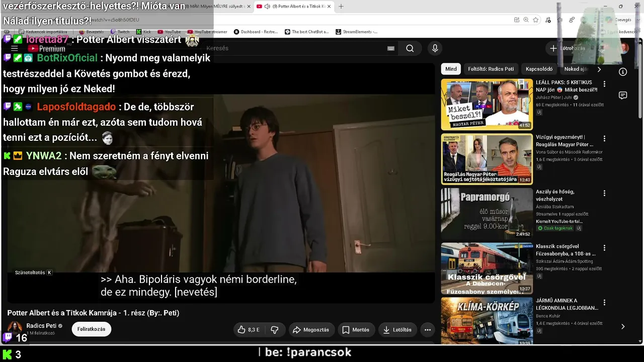644x362 pixels.
Task: Open the StreamElements bookmark
Action: pos(357,32)
